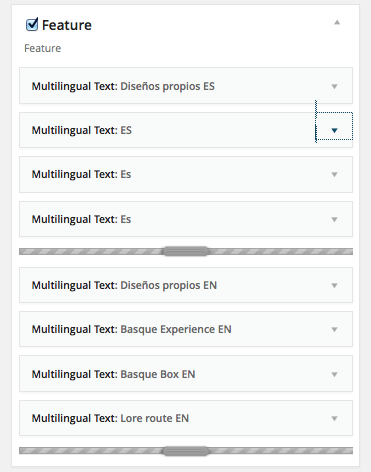Expand the Diseños propios ES widget arrow
The height and width of the screenshot is (472, 371).
point(334,86)
